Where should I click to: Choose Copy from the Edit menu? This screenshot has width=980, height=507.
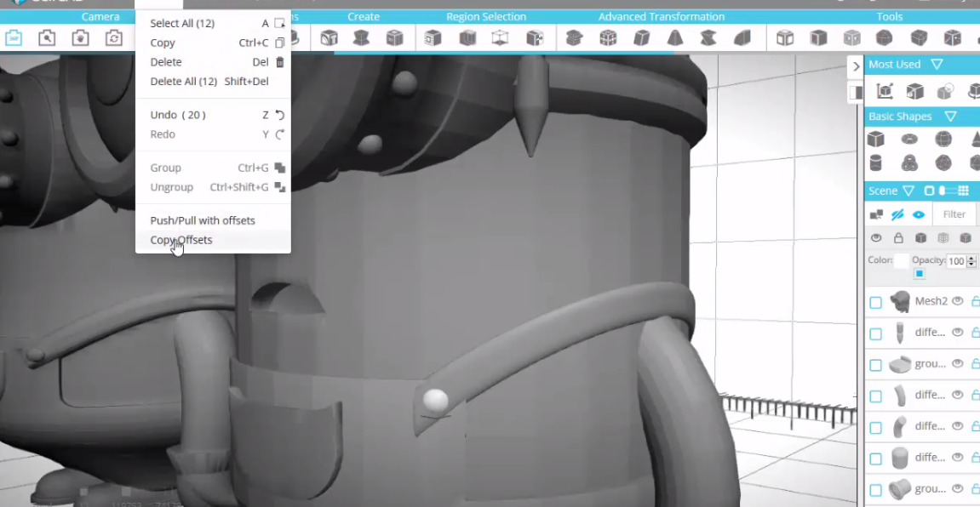[x=213, y=43]
